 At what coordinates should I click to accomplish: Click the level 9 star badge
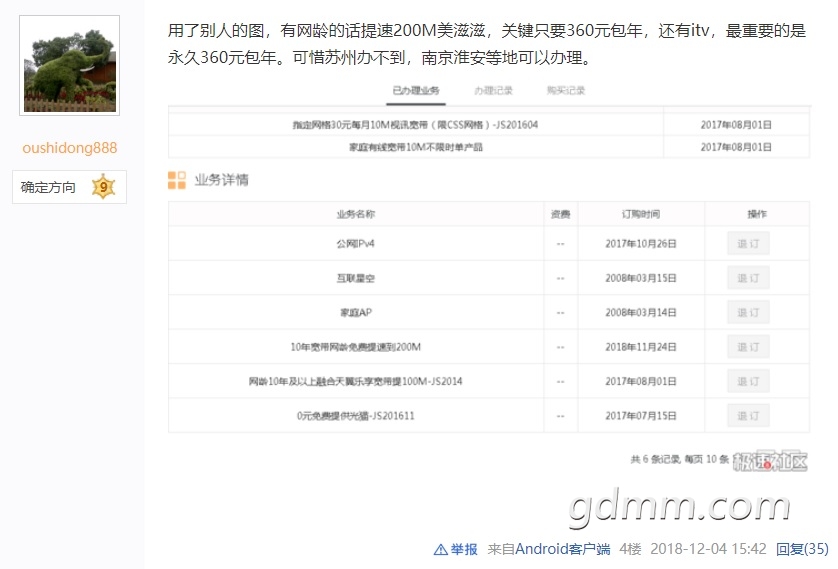[x=103, y=187]
